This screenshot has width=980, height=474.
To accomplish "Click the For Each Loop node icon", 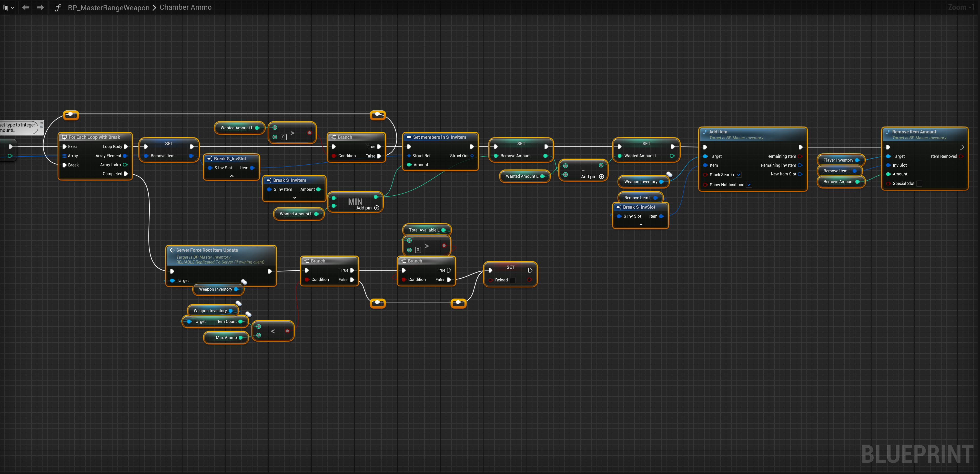I will coord(64,137).
